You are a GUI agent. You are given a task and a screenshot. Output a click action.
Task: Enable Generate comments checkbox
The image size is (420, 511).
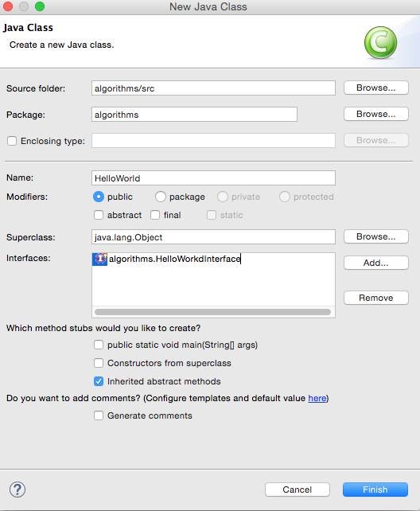(x=99, y=415)
